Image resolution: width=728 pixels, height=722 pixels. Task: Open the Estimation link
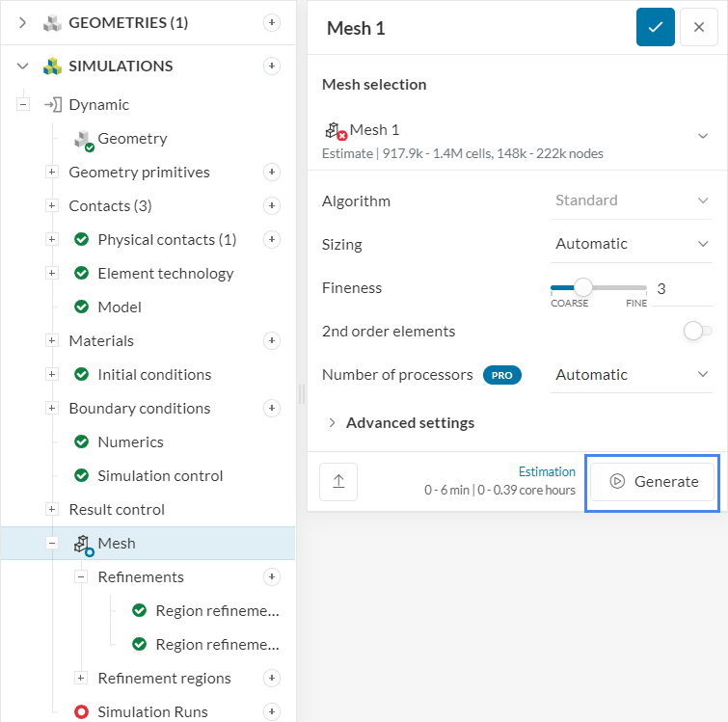pos(547,472)
